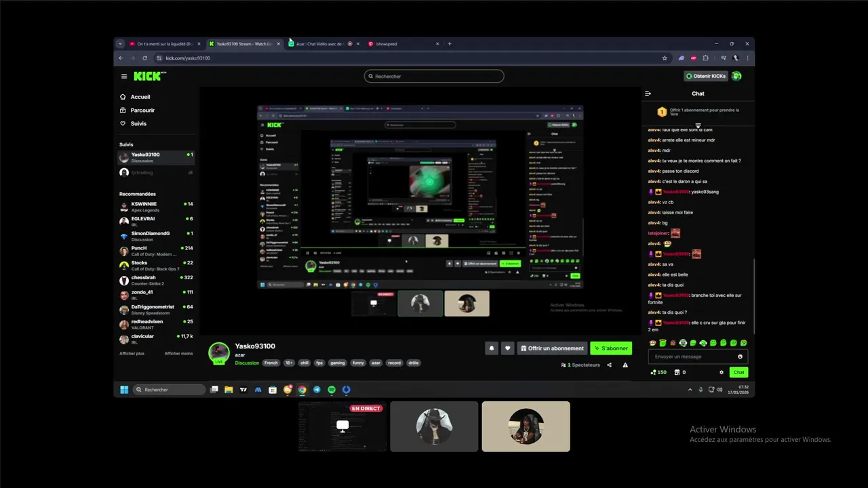868x488 pixels.
Task: Open DaTriggonometrist recommended channel
Action: 157,310
